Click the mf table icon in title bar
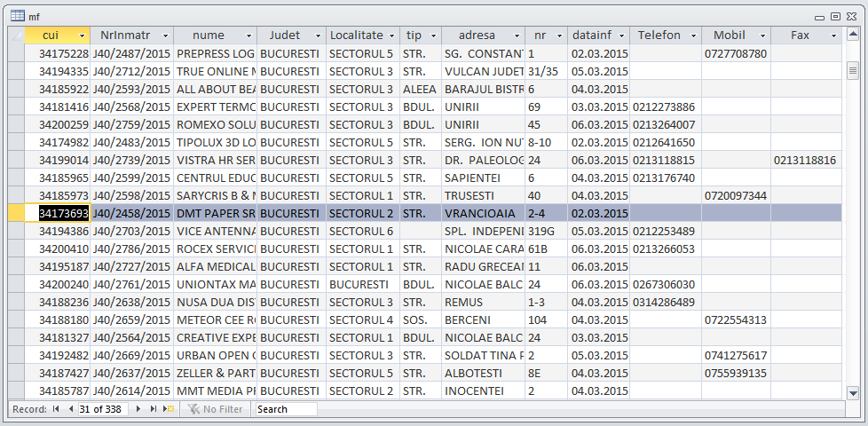868x426 pixels. pos(17,16)
